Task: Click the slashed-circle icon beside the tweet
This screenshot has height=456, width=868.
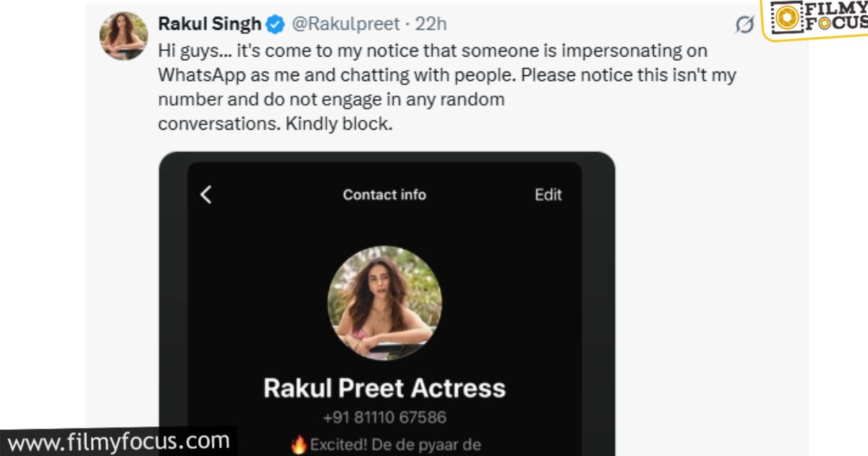Action: coord(744,25)
